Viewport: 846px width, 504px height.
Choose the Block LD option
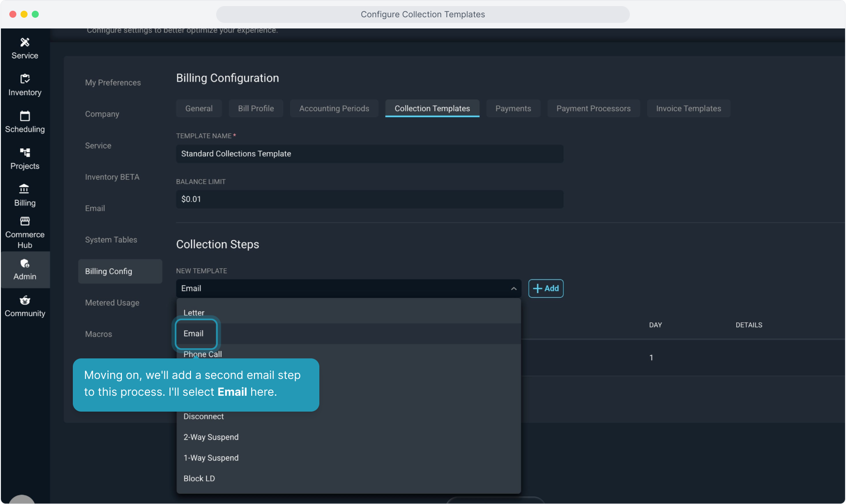tap(199, 479)
